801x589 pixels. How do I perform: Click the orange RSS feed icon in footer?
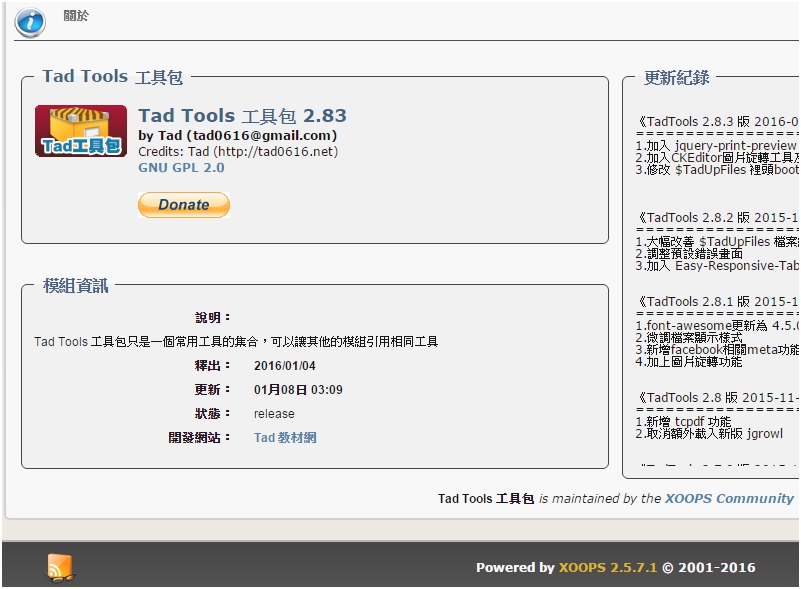pyautogui.click(x=60, y=568)
